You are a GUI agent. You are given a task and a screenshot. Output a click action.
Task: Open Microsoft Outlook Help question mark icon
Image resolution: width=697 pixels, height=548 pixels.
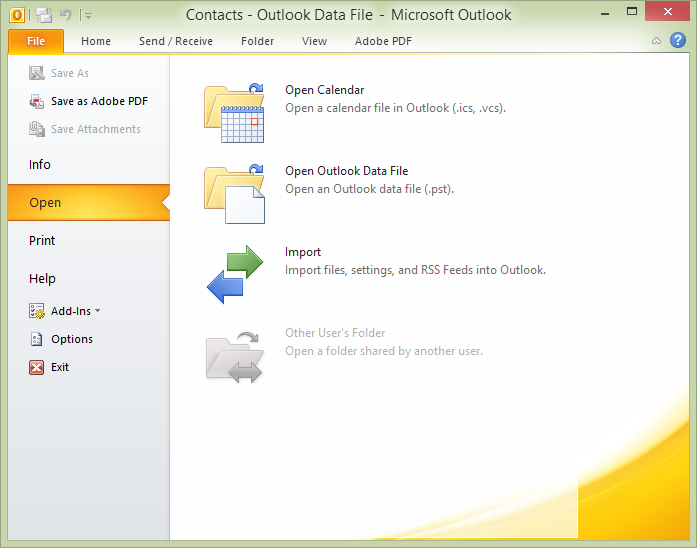tap(678, 40)
